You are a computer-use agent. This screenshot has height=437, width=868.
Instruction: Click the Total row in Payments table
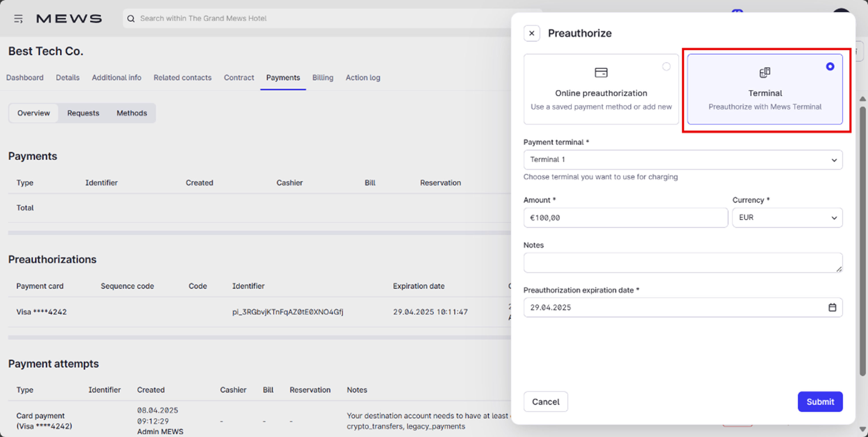coord(260,208)
